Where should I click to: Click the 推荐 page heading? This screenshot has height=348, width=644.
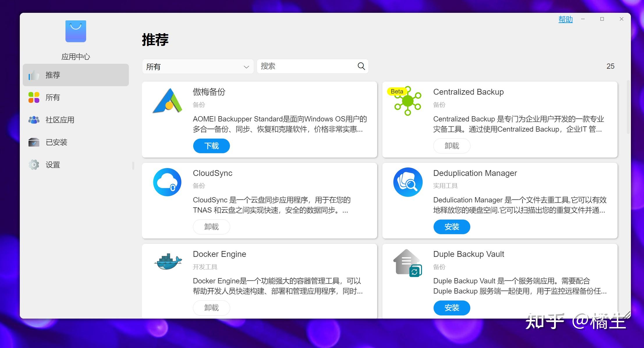point(155,40)
